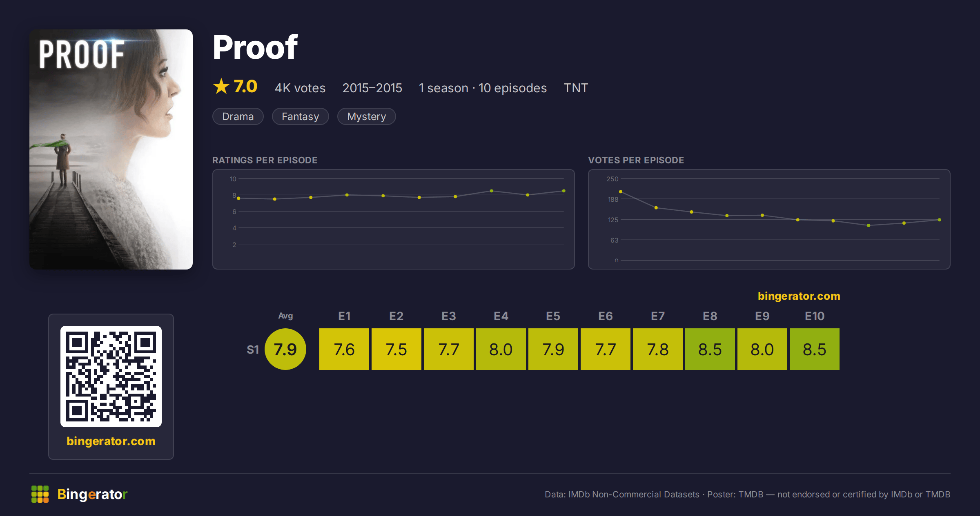This screenshot has width=980, height=517.
Task: Click the E1 rating tile 7.6
Action: [344, 349]
